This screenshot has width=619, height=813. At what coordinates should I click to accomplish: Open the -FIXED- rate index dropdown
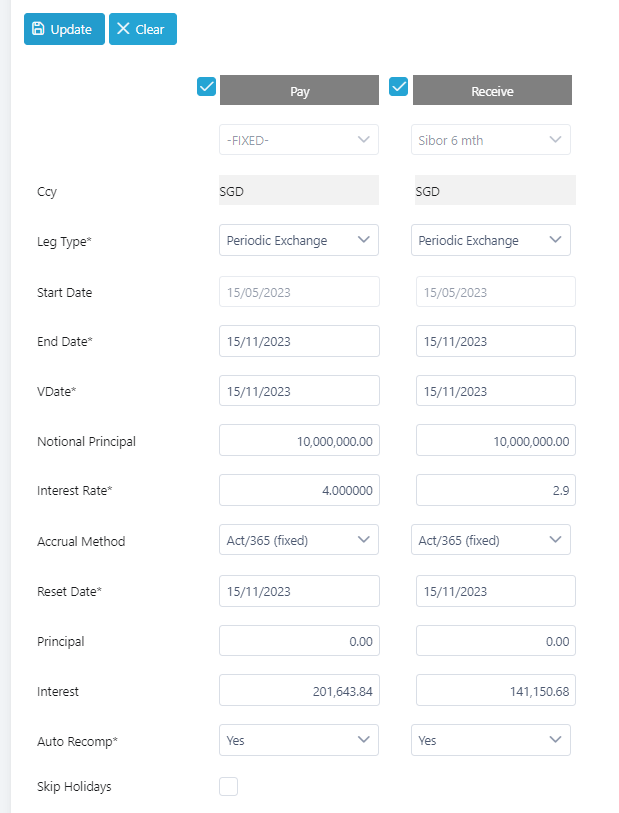click(299, 139)
